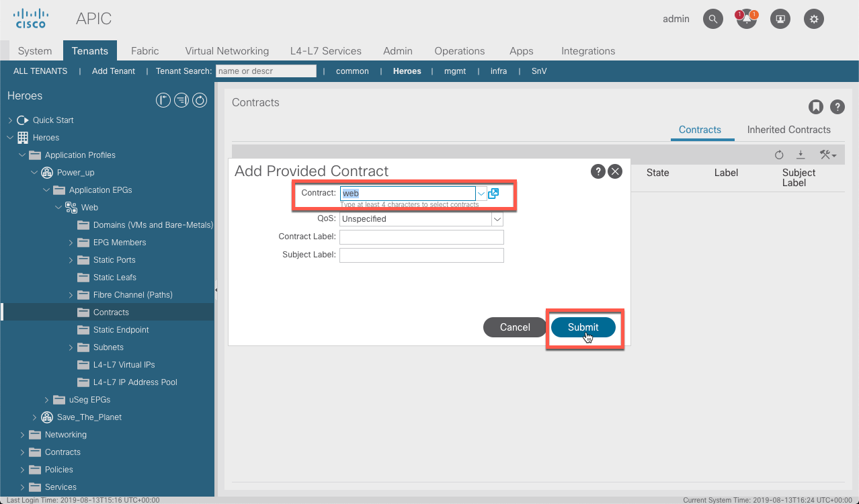The image size is (859, 504).
Task: Switch to the Inherited Contracts tab
Action: click(788, 130)
